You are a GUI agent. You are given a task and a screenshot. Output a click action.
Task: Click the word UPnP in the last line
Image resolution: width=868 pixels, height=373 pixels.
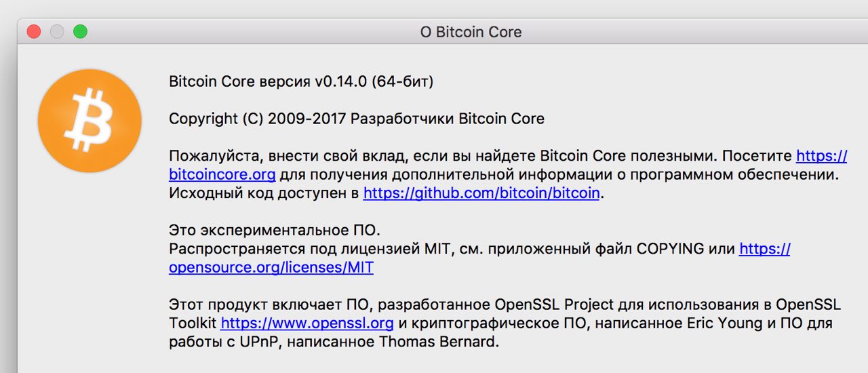click(x=260, y=342)
